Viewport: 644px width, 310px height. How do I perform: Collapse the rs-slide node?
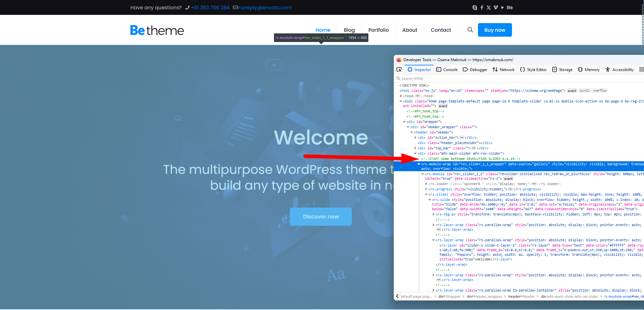point(430,200)
